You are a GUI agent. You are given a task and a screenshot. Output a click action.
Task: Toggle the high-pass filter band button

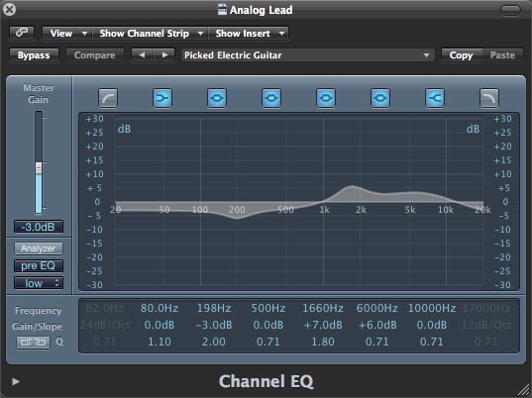(x=108, y=98)
